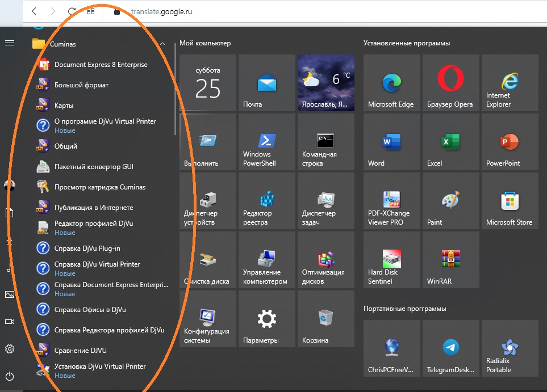Screen dimensions: 547x392
Task: Open the Выполнить run tile
Action: [x=208, y=142]
